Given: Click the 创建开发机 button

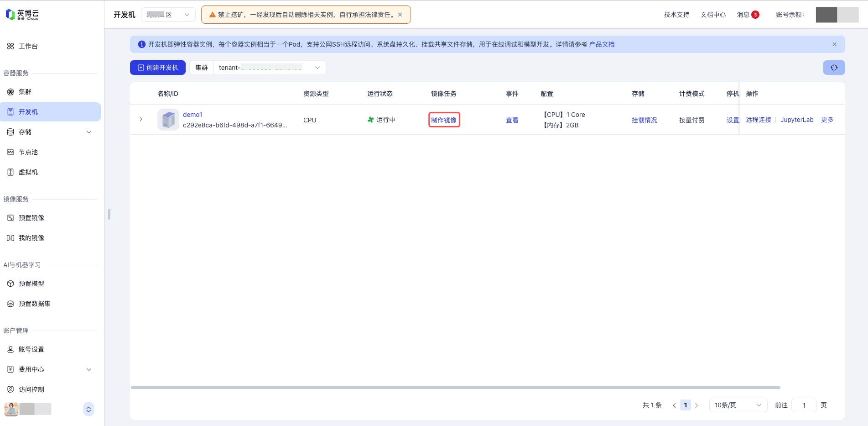Looking at the screenshot, I should coord(158,68).
